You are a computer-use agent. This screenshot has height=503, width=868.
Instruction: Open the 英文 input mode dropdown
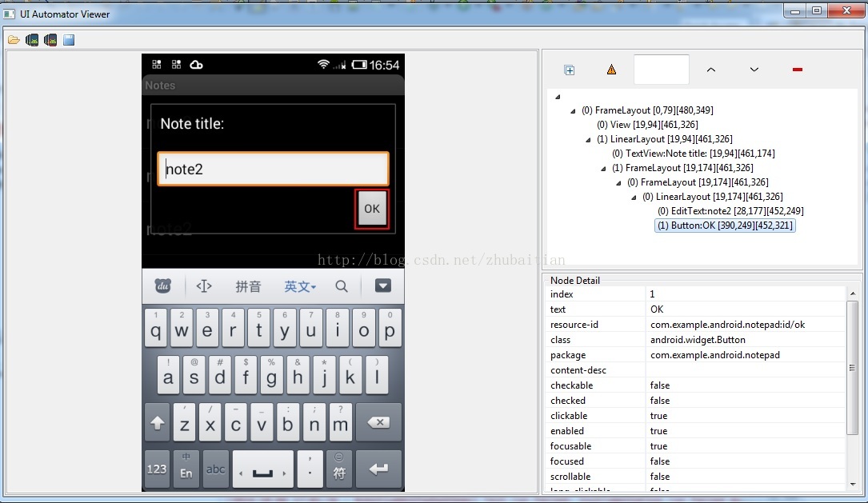coord(299,286)
